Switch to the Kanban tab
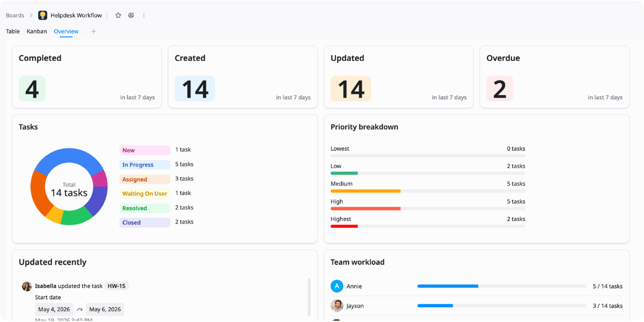Screen dimensions: 644x322 point(36,31)
